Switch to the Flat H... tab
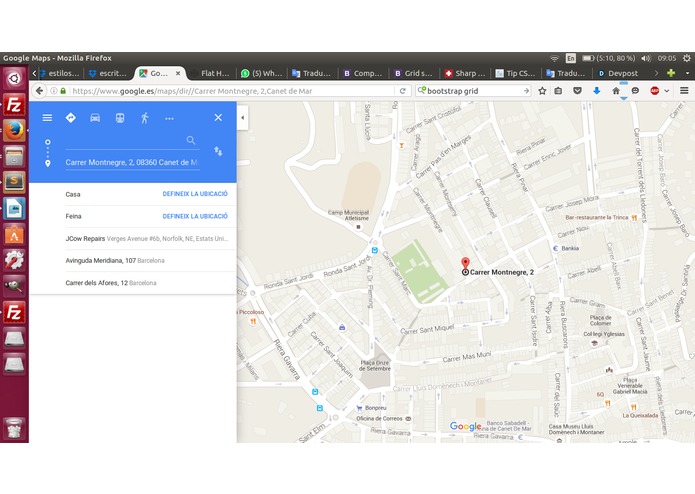 (211, 73)
